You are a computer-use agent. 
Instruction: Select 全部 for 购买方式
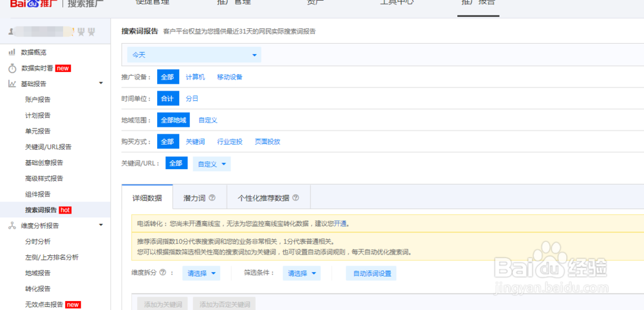167,141
